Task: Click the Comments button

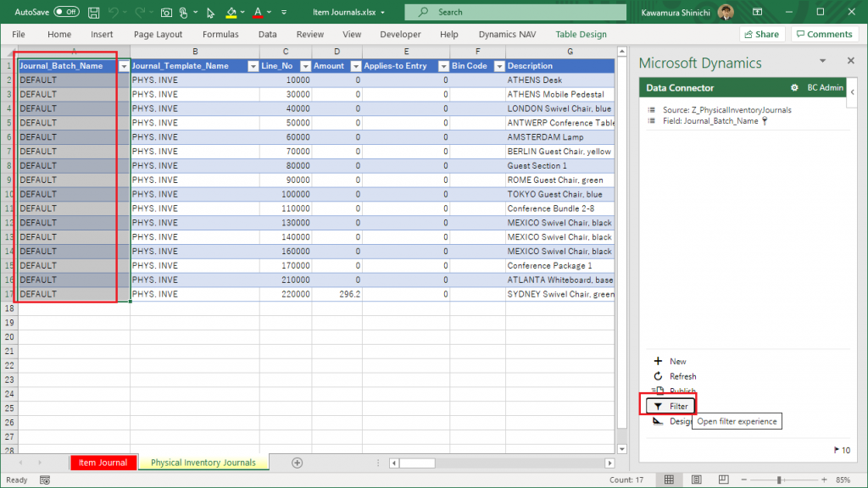Action: pyautogui.click(x=824, y=34)
